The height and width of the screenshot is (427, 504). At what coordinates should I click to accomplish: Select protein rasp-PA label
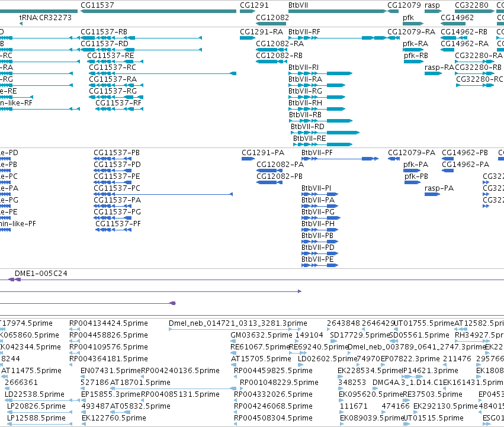[x=439, y=188]
